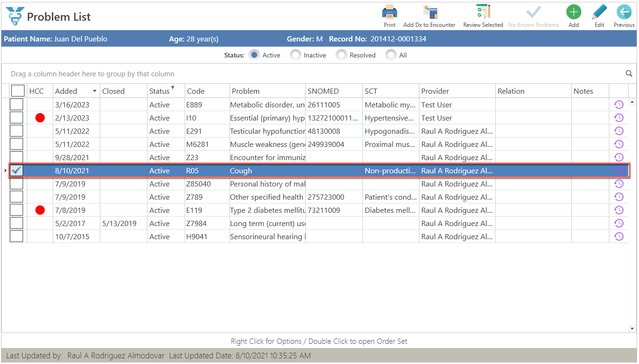The height and width of the screenshot is (364, 639).
Task: Open history for the Z789 row
Action: click(x=619, y=197)
